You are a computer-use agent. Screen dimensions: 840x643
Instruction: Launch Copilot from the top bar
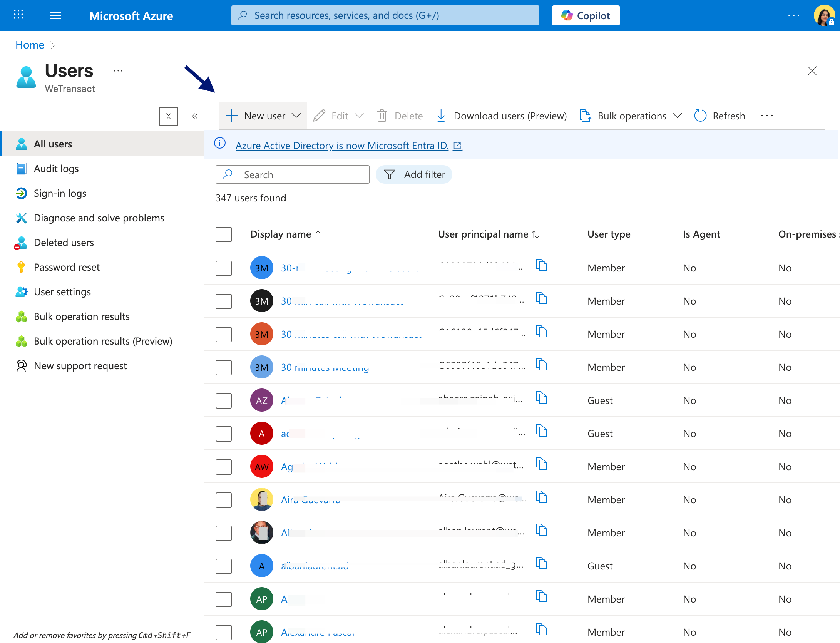[x=586, y=15]
